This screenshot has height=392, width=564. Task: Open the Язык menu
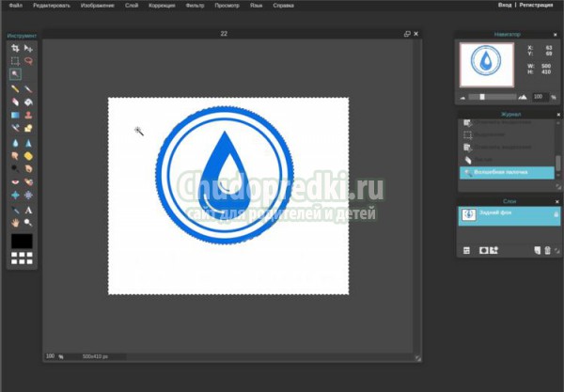(x=256, y=6)
